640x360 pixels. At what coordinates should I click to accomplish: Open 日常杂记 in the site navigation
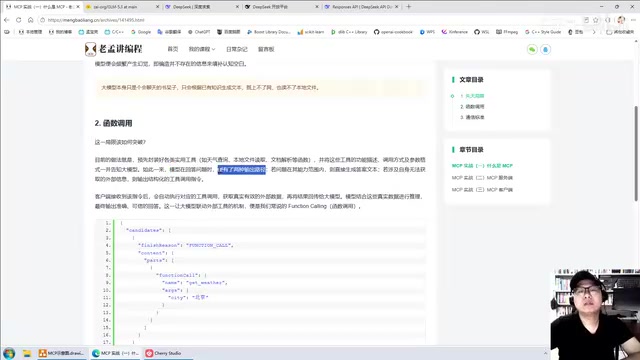237,49
